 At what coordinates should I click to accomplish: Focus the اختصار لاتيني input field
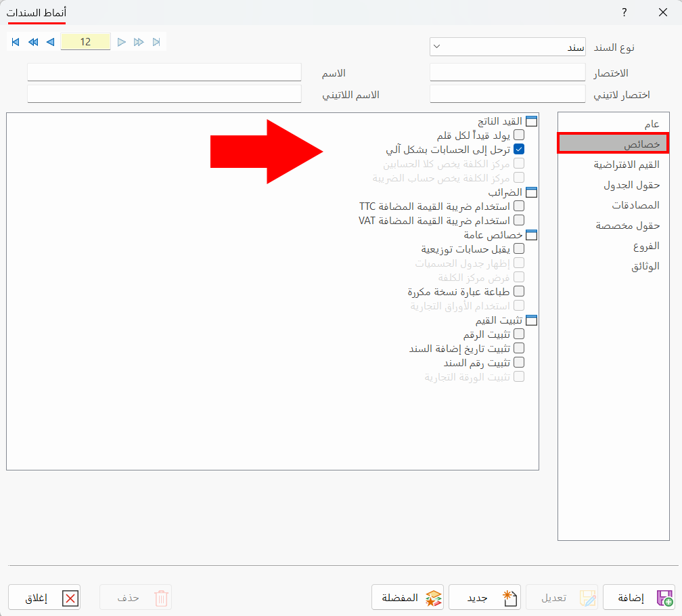(x=507, y=94)
